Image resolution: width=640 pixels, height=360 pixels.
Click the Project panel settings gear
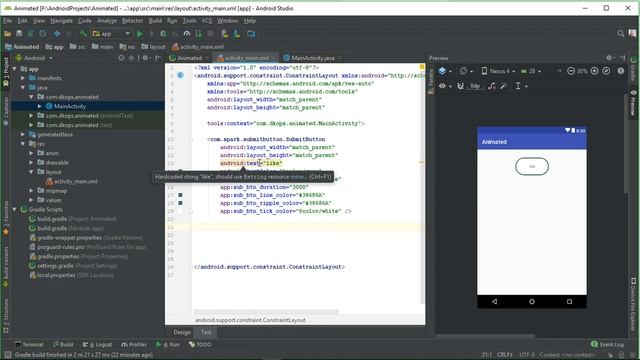(x=145, y=58)
